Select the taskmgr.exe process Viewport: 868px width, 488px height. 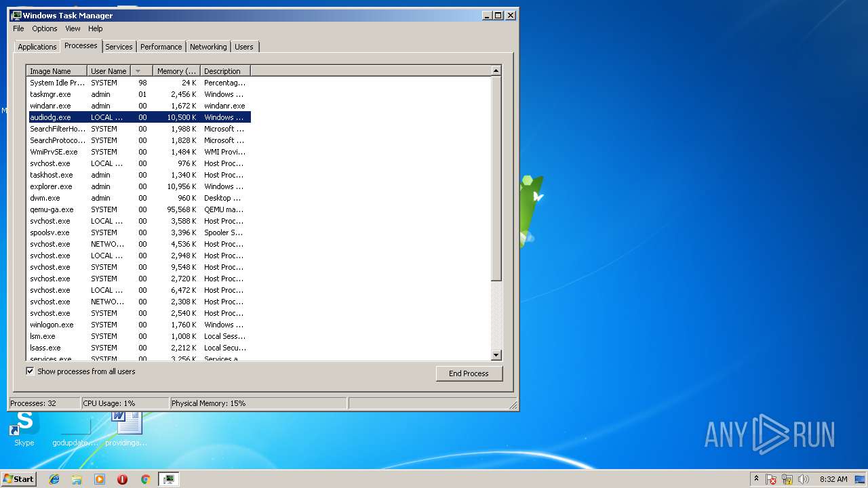pyautogui.click(x=138, y=94)
